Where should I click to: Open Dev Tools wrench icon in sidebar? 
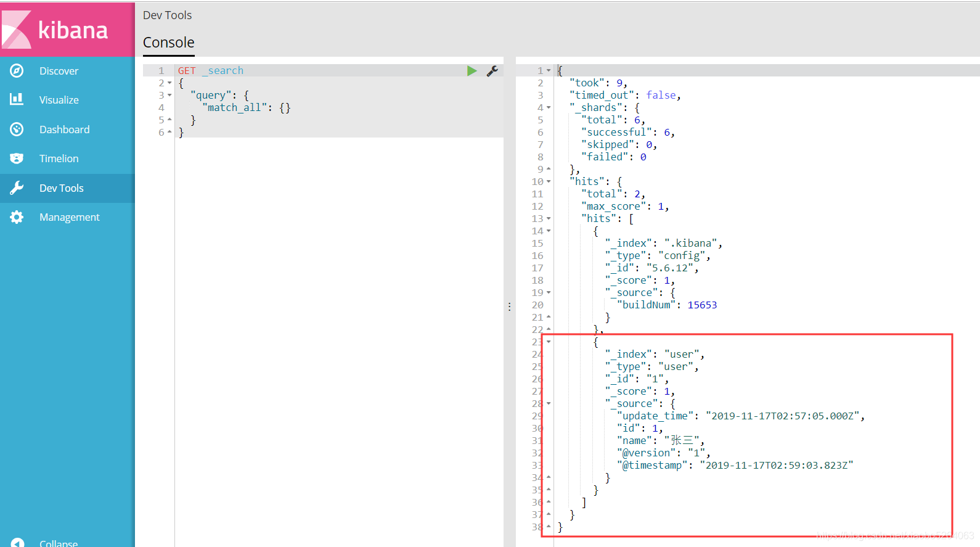pyautogui.click(x=17, y=188)
